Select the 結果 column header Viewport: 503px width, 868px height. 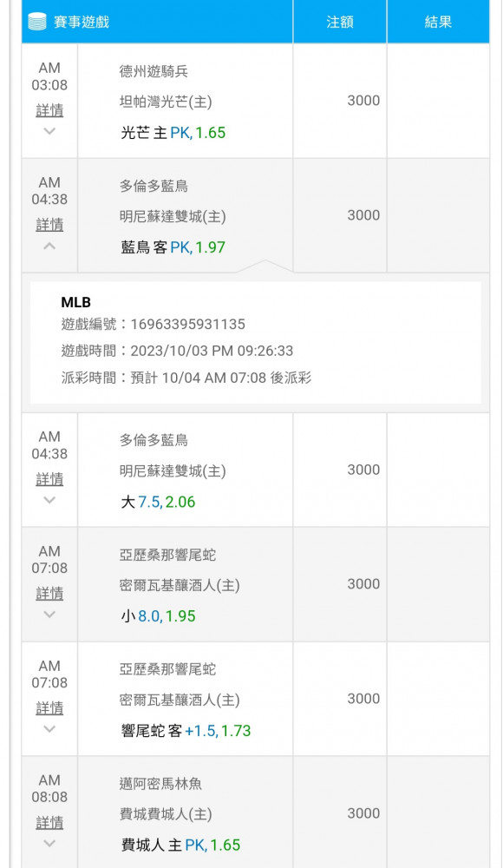pyautogui.click(x=438, y=23)
